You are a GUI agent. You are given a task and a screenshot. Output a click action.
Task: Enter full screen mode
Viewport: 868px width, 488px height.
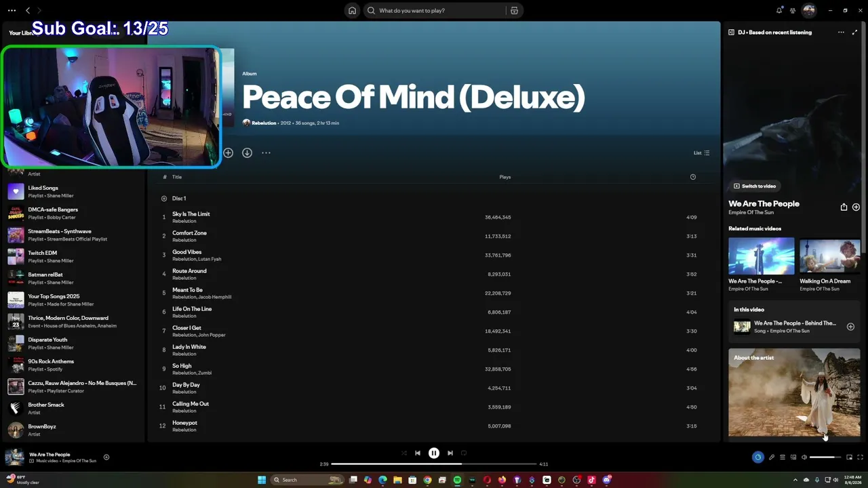[x=860, y=457]
